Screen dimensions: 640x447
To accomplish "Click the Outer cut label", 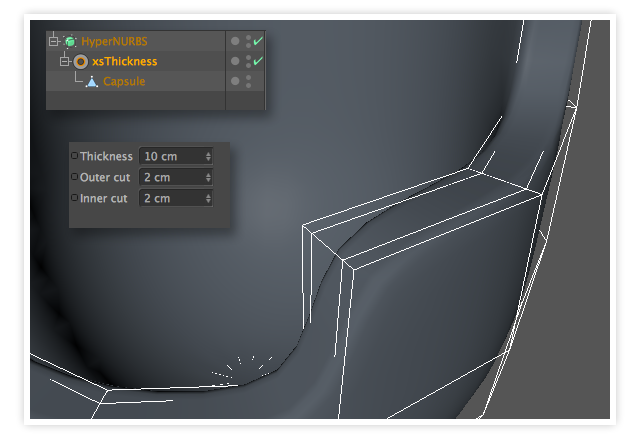I will (105, 178).
